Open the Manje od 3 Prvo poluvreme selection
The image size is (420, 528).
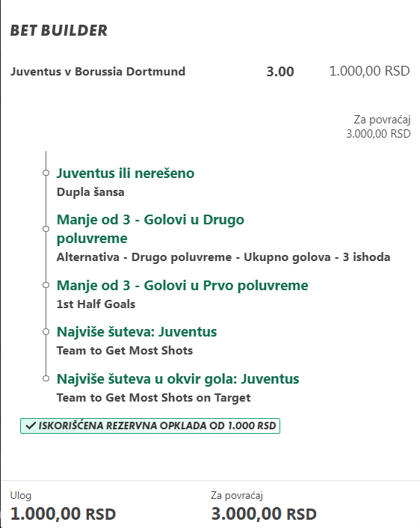[182, 285]
